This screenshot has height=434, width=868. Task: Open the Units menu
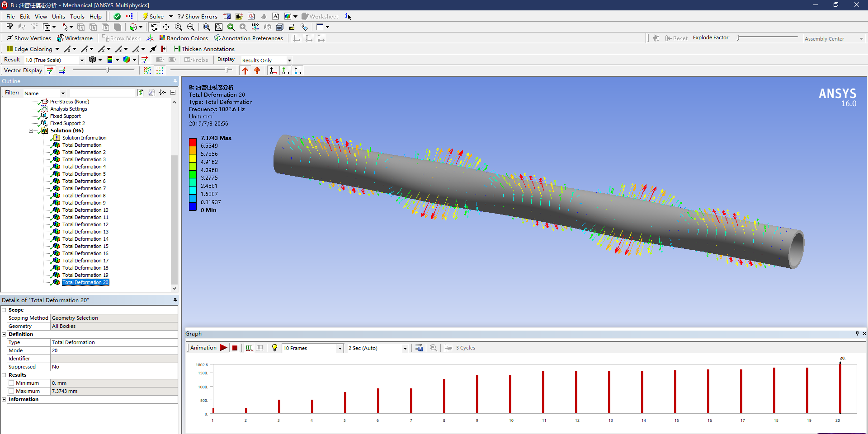pos(58,16)
